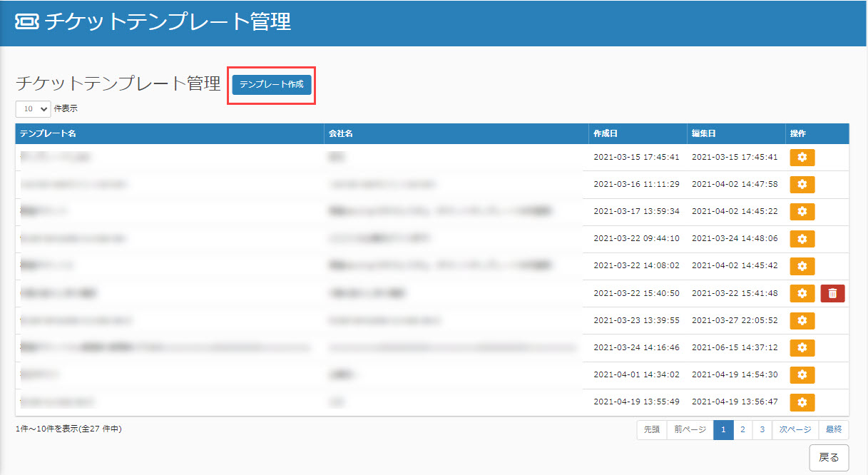The width and height of the screenshot is (868, 475).
Task: Click gear icon for row created 2021-04-01 14:34:02
Action: pos(802,375)
